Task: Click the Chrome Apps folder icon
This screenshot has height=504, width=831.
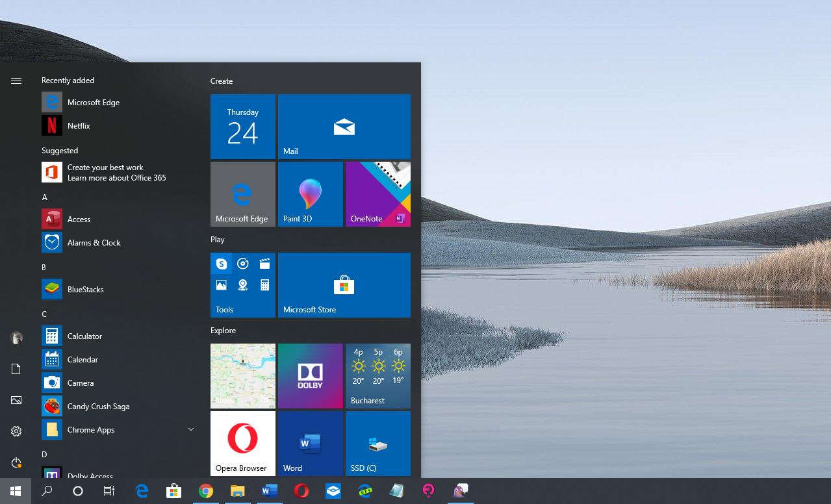Action: 52,430
